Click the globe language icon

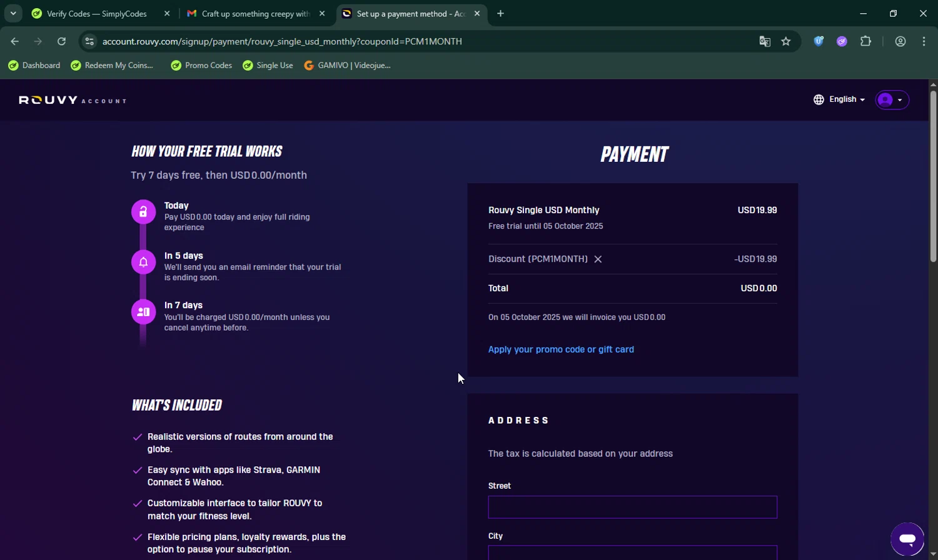pyautogui.click(x=819, y=99)
